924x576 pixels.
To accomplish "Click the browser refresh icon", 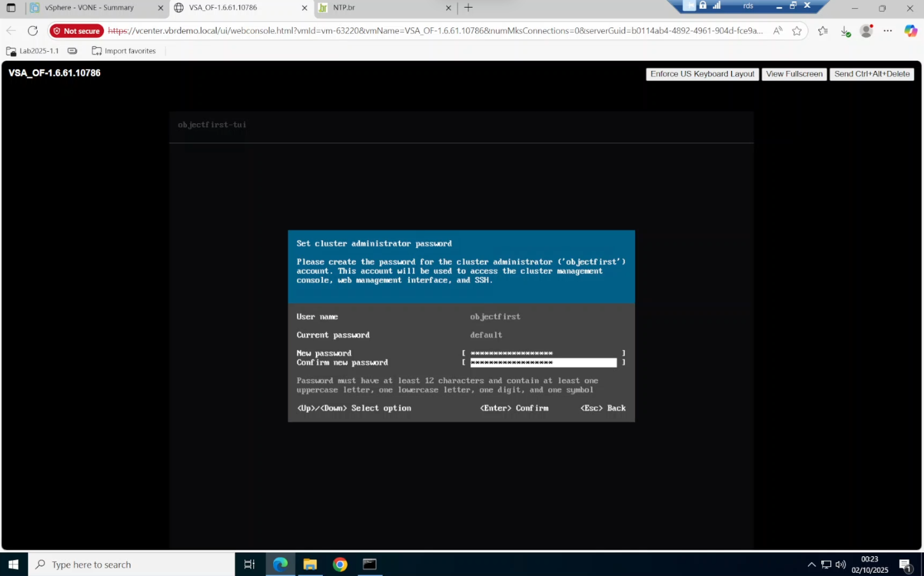I will tap(33, 31).
